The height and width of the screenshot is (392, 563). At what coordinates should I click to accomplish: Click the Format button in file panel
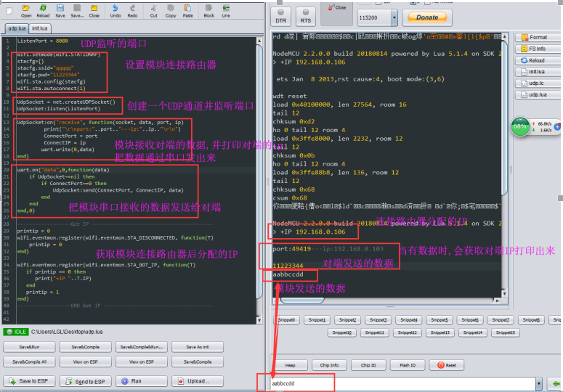pyautogui.click(x=538, y=37)
